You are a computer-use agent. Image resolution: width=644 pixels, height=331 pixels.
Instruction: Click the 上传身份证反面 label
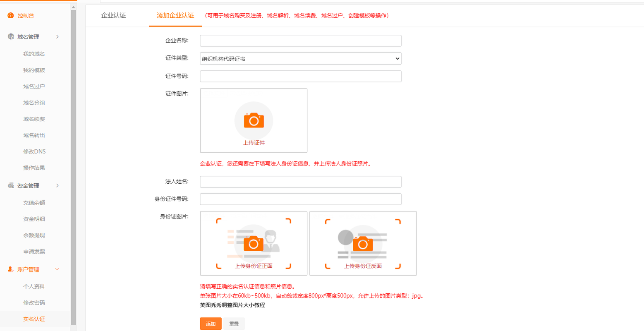[363, 266]
